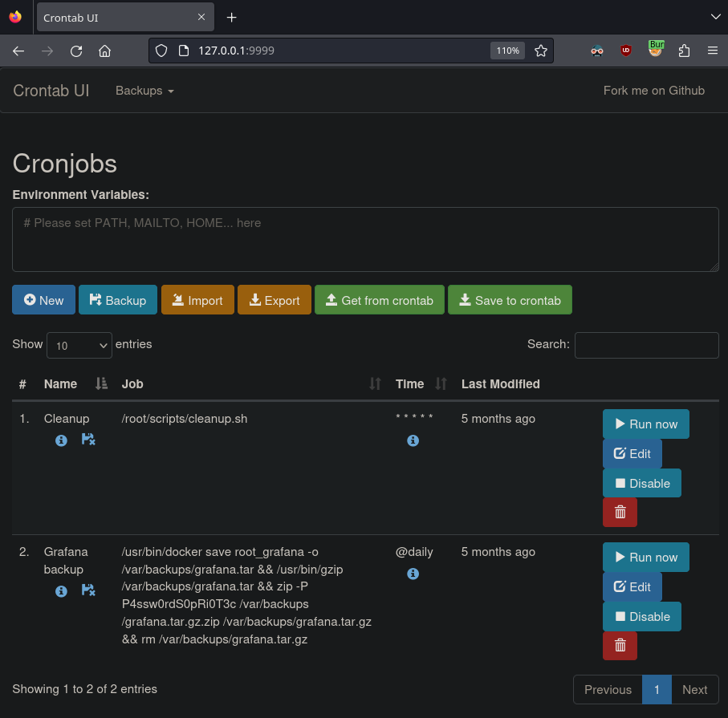This screenshot has height=718, width=728.
Task: Click the /root/scripts/cleanup.sh job text
Action: click(x=185, y=419)
